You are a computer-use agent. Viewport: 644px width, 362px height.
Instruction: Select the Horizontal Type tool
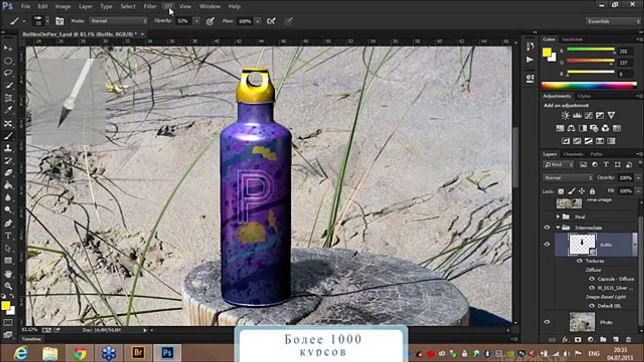8,236
